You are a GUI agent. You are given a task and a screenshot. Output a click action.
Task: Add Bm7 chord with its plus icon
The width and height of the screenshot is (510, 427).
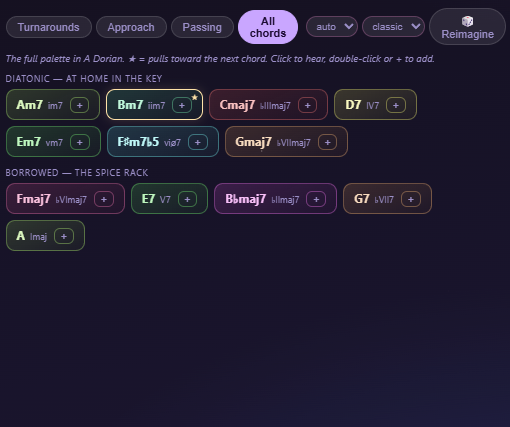(x=182, y=105)
